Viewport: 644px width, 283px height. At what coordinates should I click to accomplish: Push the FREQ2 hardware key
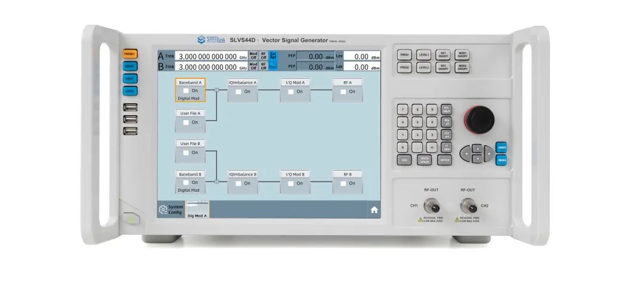click(x=404, y=67)
